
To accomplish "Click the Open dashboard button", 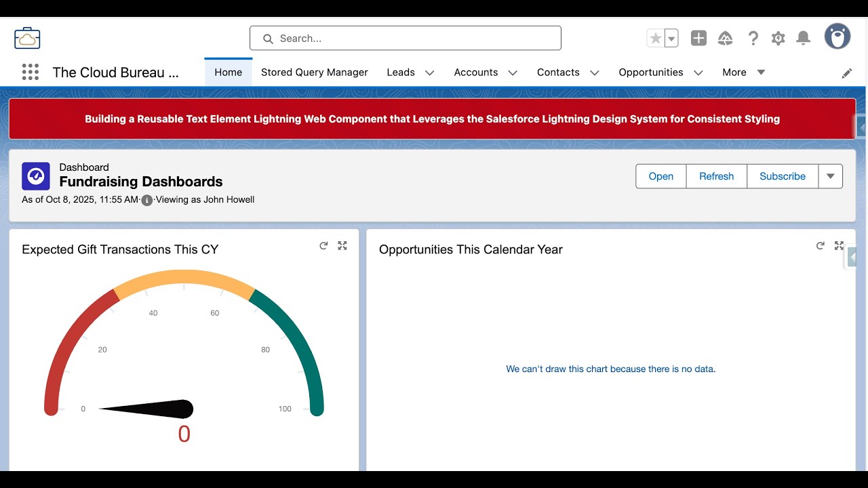I will (x=661, y=176).
